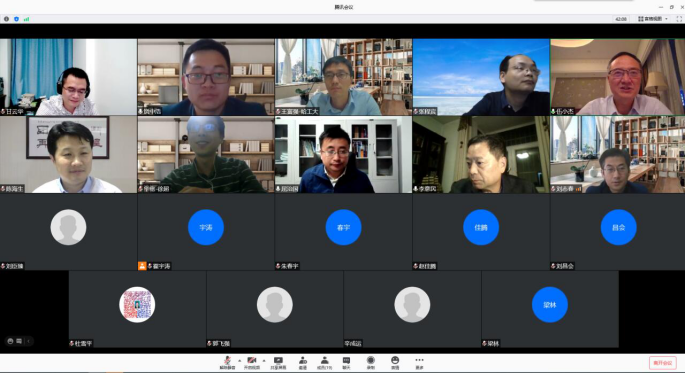Start recording with the record icon
Image resolution: width=685 pixels, height=374 pixels.
pos(370,363)
